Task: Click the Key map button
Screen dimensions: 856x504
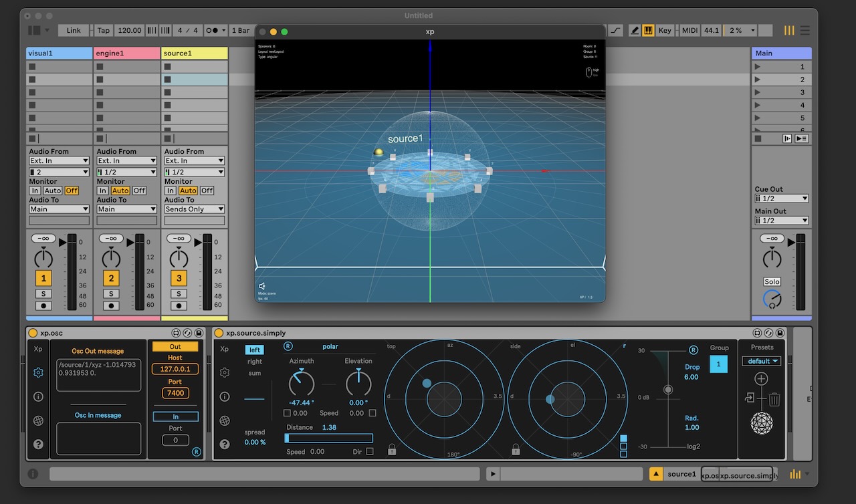Action: click(x=665, y=30)
